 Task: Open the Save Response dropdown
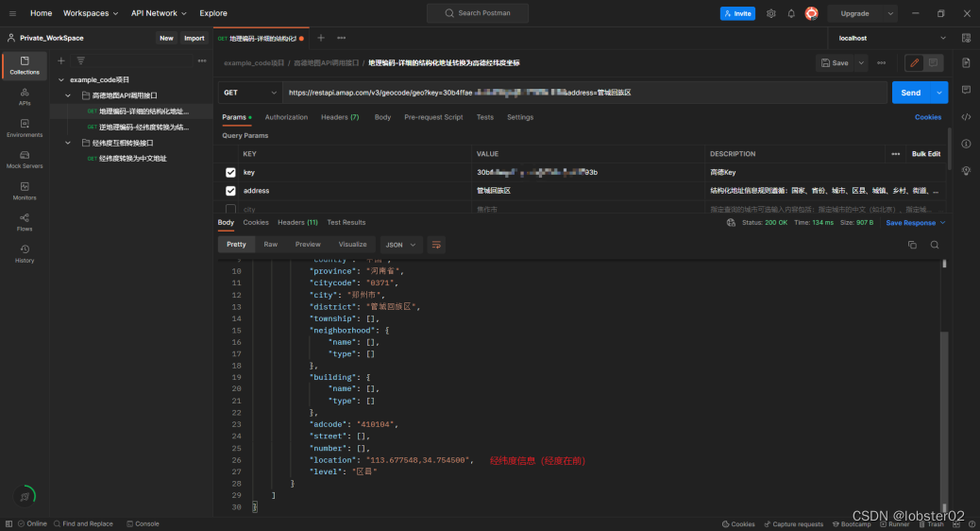tap(916, 223)
